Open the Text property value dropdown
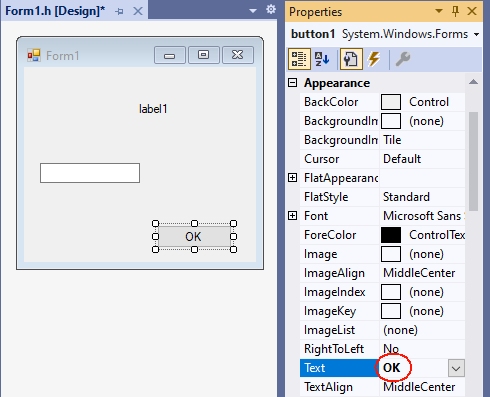Viewport: 490px width, 397px height. [x=456, y=368]
